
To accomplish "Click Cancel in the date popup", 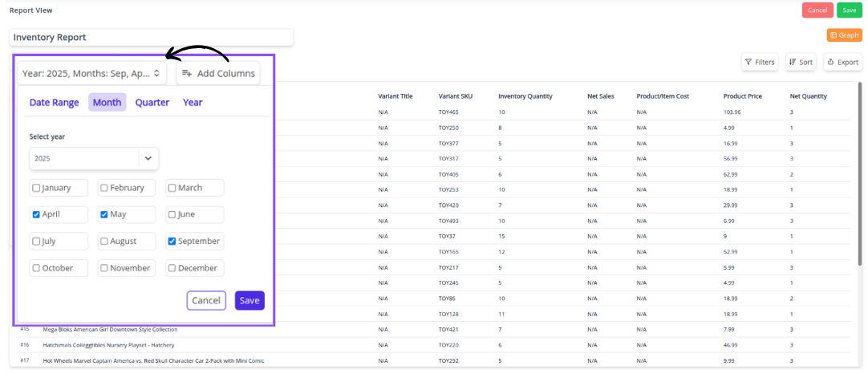I will click(206, 300).
